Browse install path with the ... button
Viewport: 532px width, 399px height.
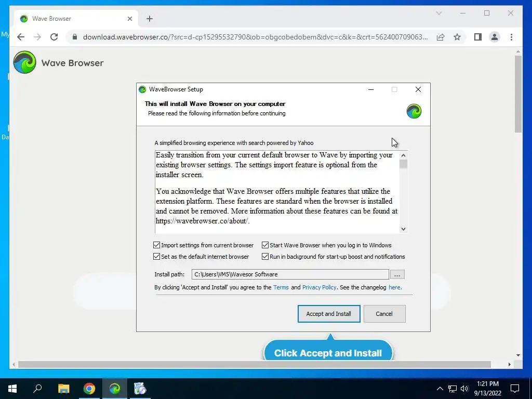pyautogui.click(x=397, y=274)
